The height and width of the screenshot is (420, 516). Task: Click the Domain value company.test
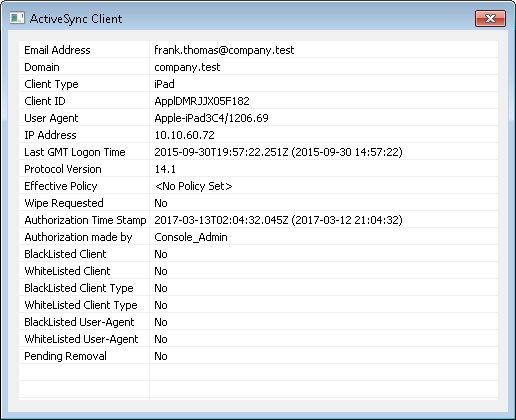(187, 67)
